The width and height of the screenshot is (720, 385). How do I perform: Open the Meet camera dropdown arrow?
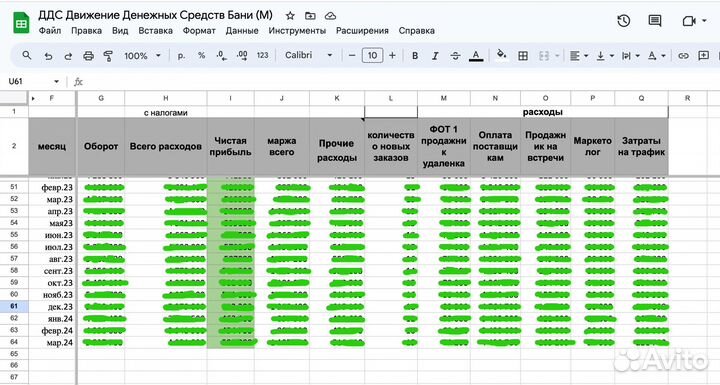(x=704, y=21)
